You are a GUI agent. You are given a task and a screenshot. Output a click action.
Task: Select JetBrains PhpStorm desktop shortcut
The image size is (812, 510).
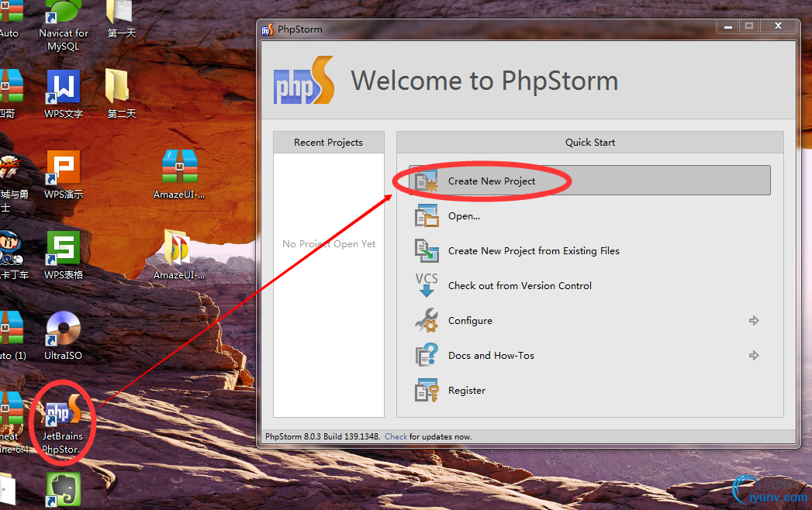(x=63, y=424)
